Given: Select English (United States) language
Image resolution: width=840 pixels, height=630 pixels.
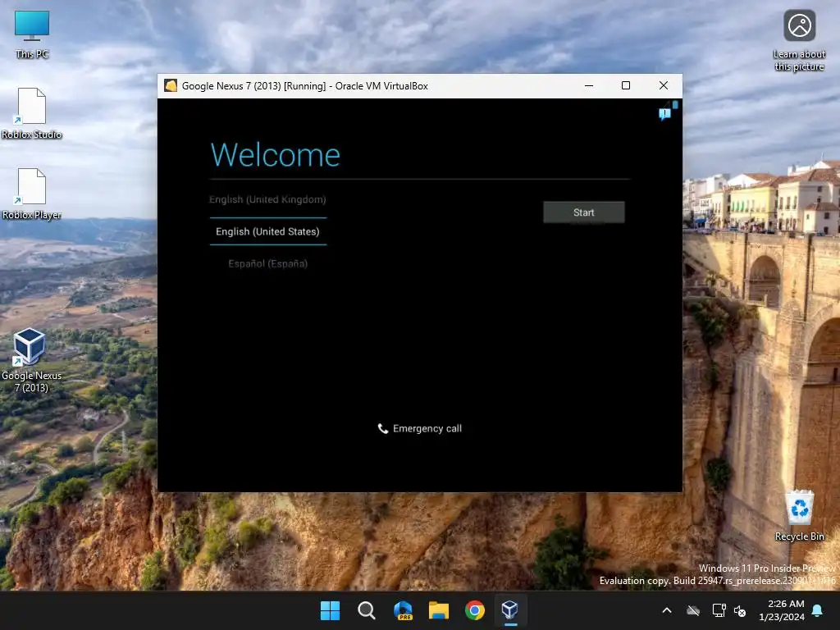Looking at the screenshot, I should [268, 231].
